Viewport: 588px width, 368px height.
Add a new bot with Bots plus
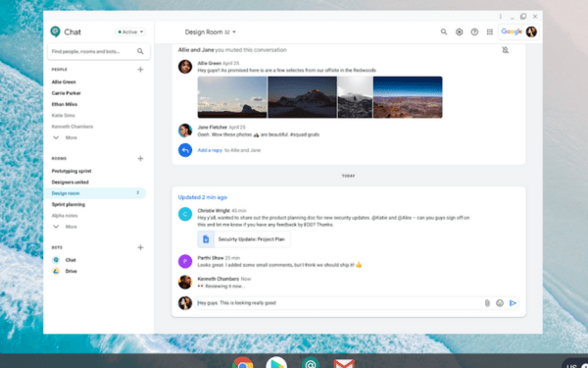coord(140,247)
